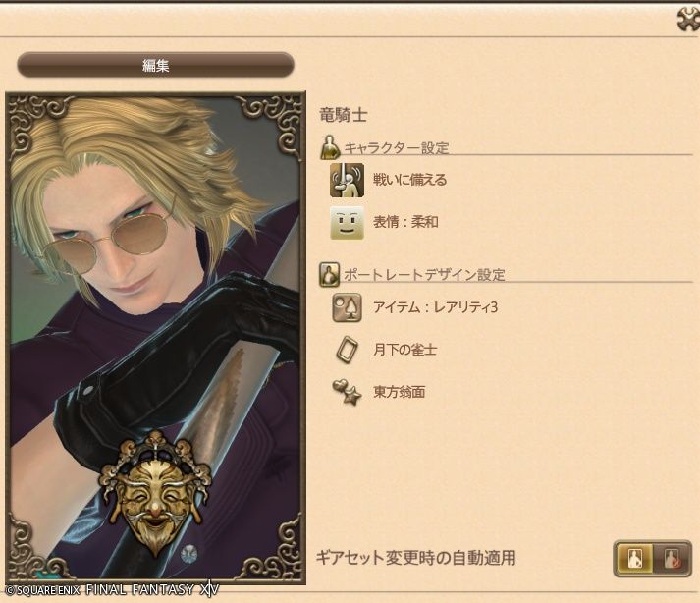
Task: Select the 表情：柔和 expression label
Action: tap(405, 222)
